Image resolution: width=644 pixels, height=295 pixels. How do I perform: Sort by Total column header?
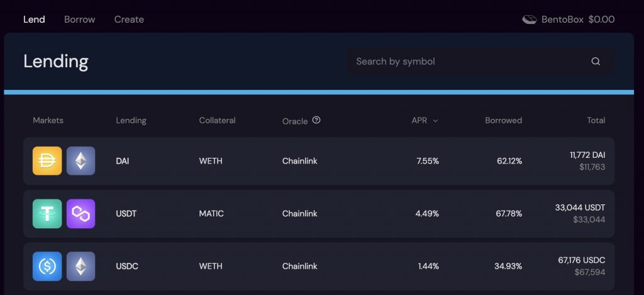[596, 120]
